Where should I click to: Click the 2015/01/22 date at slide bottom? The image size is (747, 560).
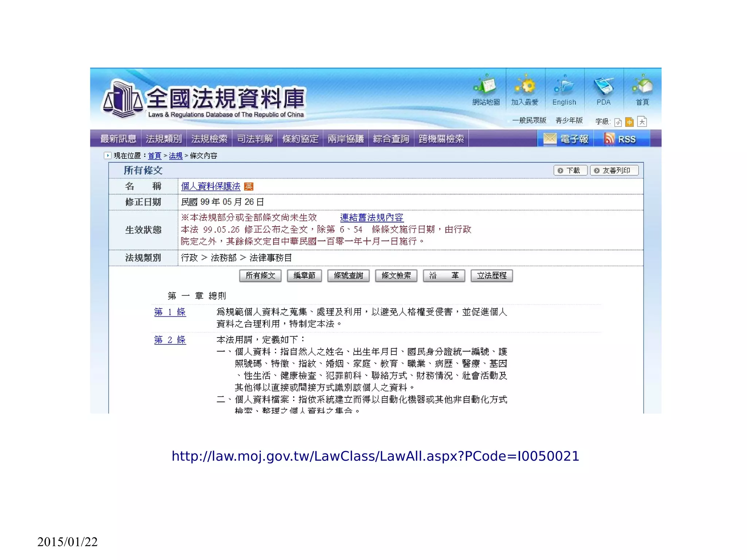tap(67, 542)
